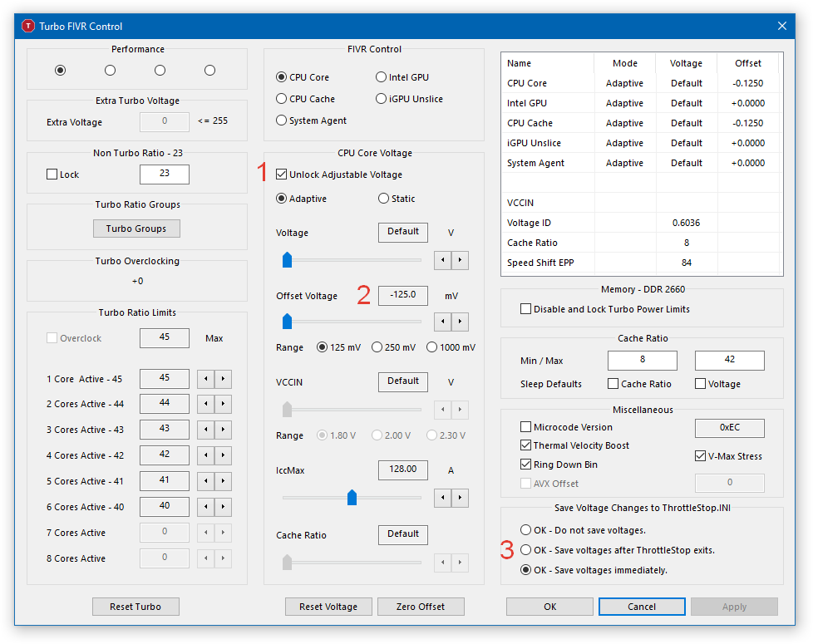Click the Cancel button
Image resolution: width=813 pixels, height=644 pixels.
[x=642, y=606]
